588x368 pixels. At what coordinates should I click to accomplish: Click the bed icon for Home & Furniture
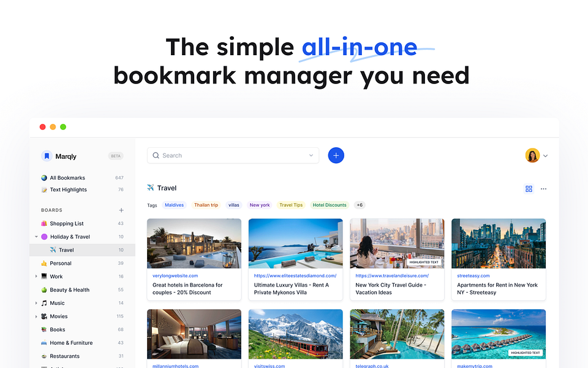[x=44, y=343]
